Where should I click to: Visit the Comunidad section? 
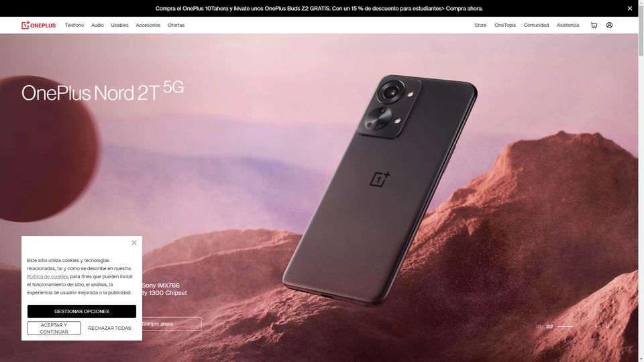point(536,25)
